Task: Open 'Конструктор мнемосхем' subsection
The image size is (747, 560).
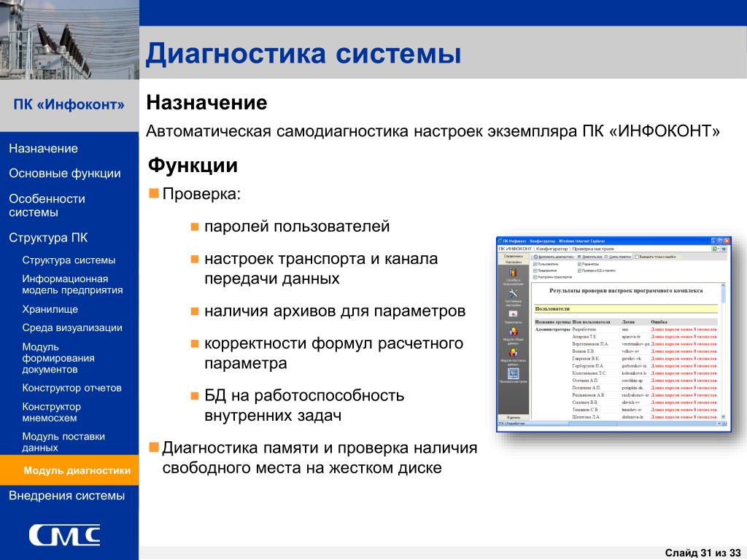Action: 52,413
